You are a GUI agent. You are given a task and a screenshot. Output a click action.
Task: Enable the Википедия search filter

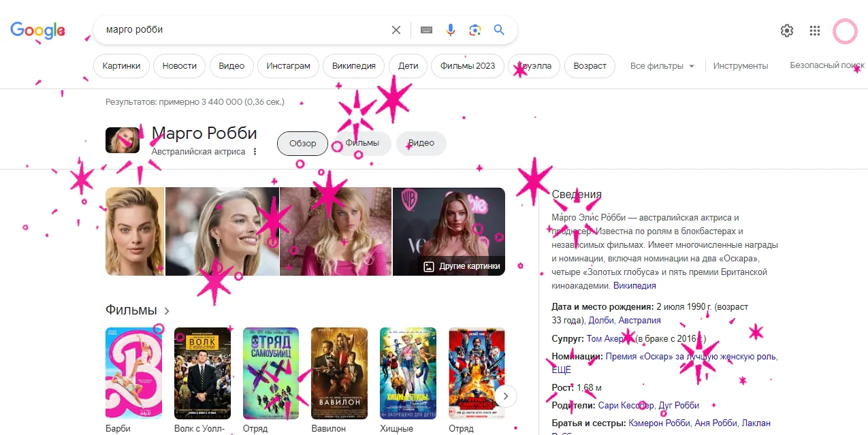[353, 65]
